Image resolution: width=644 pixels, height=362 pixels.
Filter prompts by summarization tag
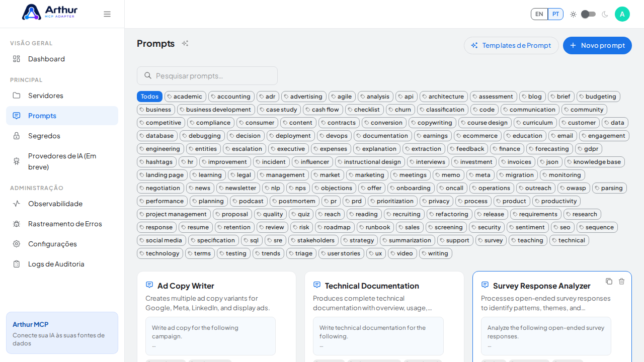[407, 240]
